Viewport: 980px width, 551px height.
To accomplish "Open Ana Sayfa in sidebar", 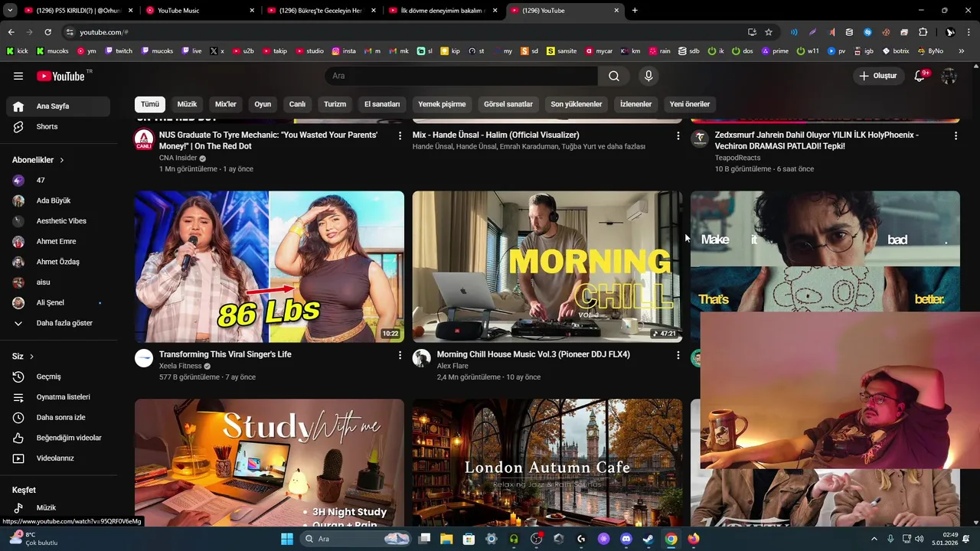I will click(x=58, y=106).
